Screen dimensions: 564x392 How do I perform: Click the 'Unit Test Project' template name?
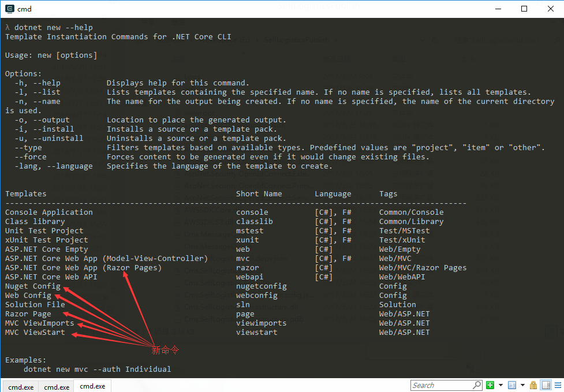point(44,231)
